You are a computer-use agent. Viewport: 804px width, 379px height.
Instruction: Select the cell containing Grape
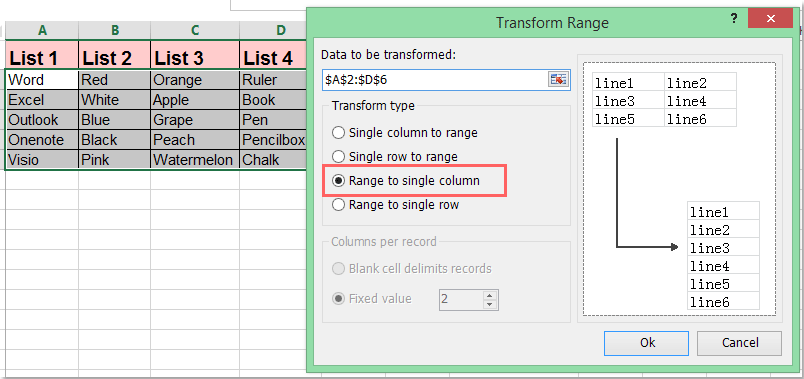[x=195, y=119]
